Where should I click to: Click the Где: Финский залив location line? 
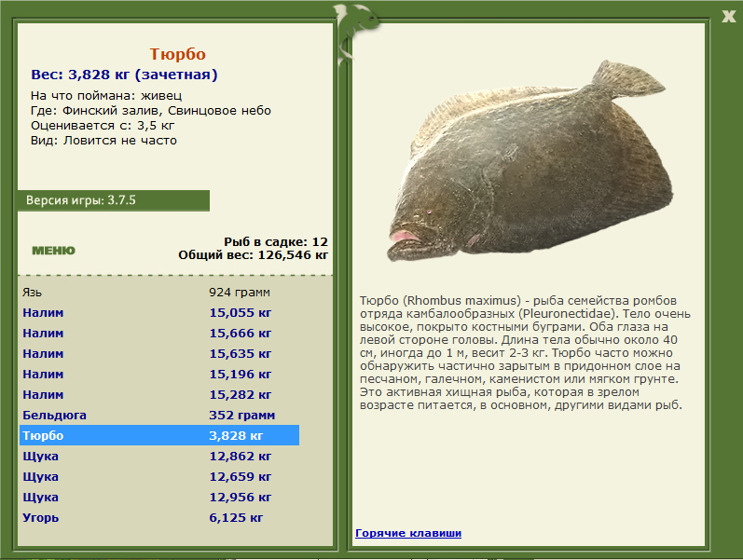(x=151, y=111)
